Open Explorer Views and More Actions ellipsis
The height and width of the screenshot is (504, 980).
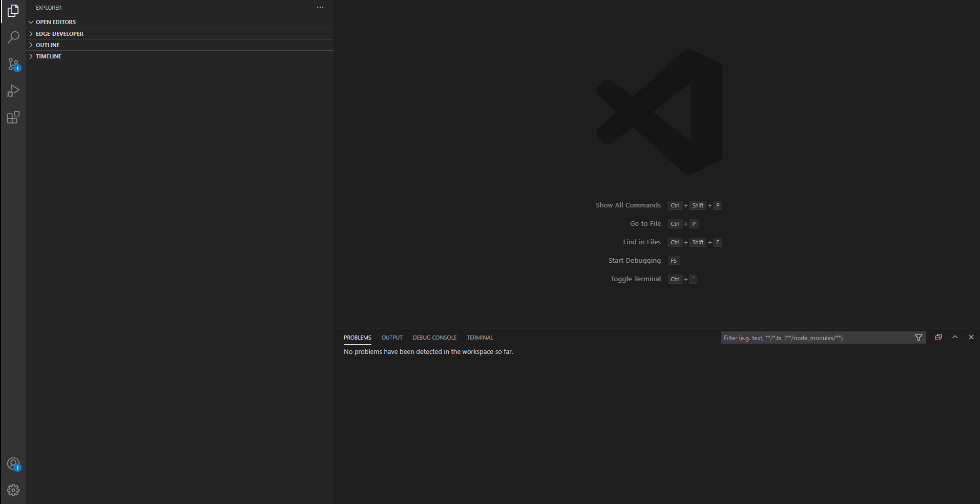[320, 8]
